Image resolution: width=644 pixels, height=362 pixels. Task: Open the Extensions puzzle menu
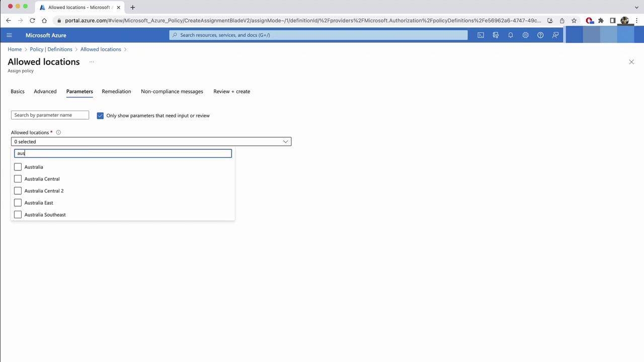(601, 21)
